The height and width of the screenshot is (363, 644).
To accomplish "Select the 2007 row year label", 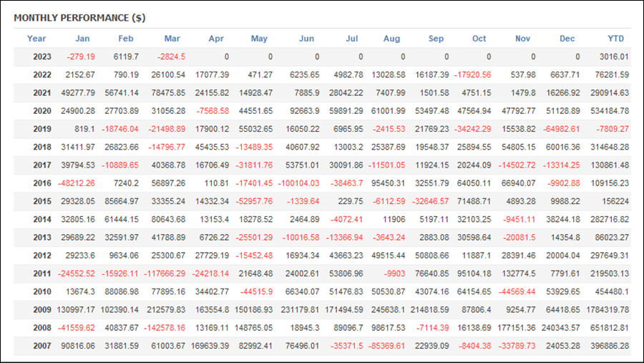I will click(x=42, y=346).
